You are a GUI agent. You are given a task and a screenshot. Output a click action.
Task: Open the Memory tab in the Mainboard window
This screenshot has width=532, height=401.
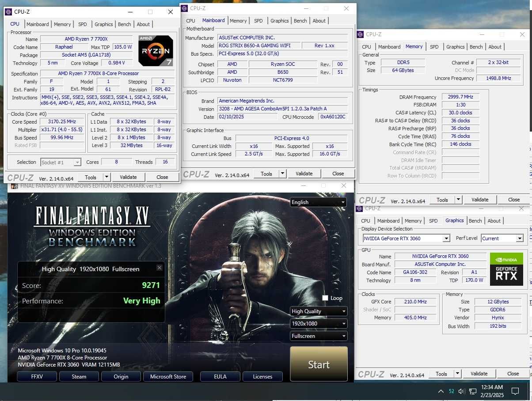[238, 21]
